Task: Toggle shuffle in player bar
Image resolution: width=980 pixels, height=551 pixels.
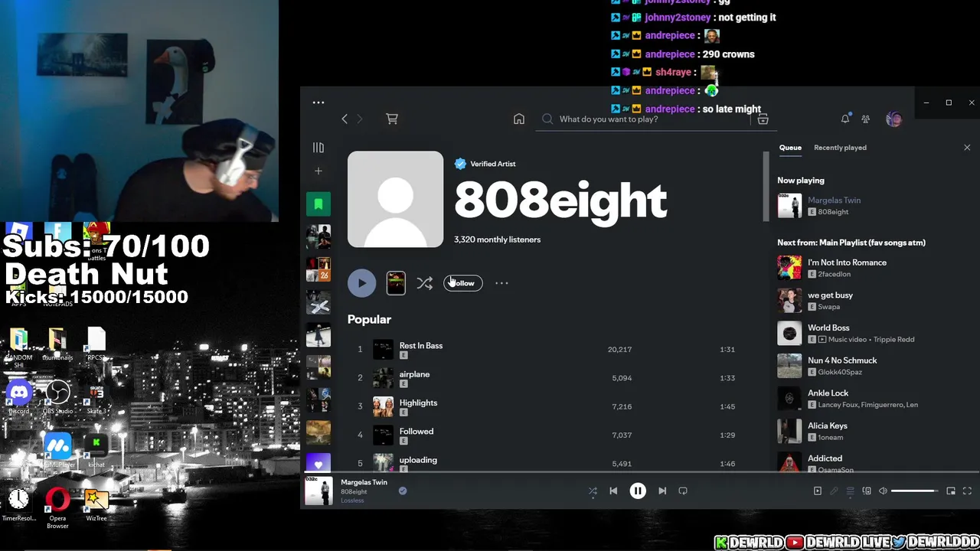Action: point(593,491)
